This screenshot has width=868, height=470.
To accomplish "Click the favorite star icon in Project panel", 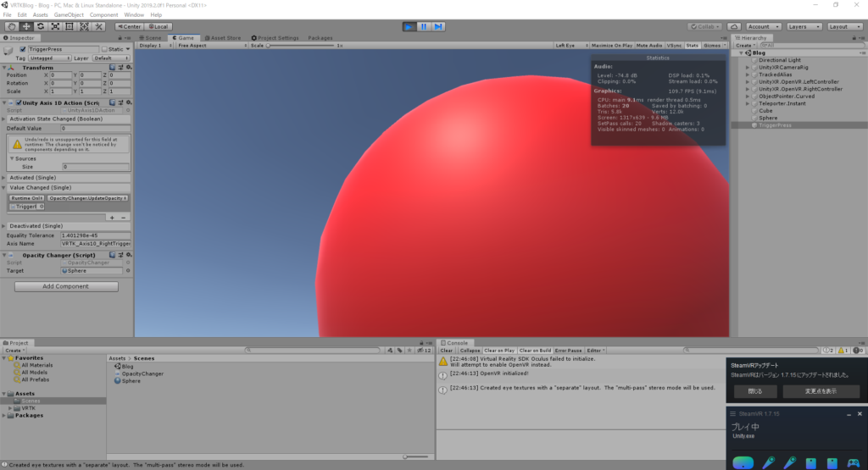I will click(409, 351).
